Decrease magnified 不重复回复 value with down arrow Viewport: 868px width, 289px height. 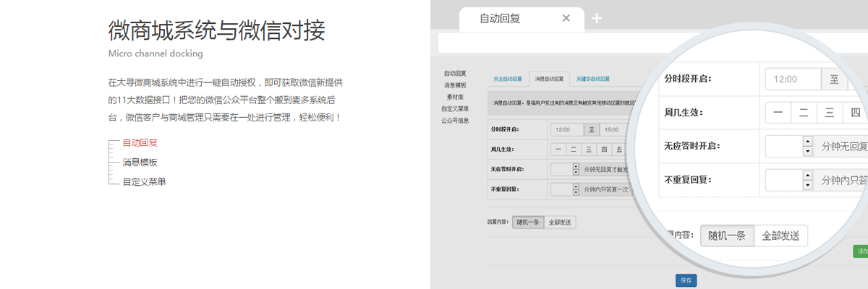[808, 186]
